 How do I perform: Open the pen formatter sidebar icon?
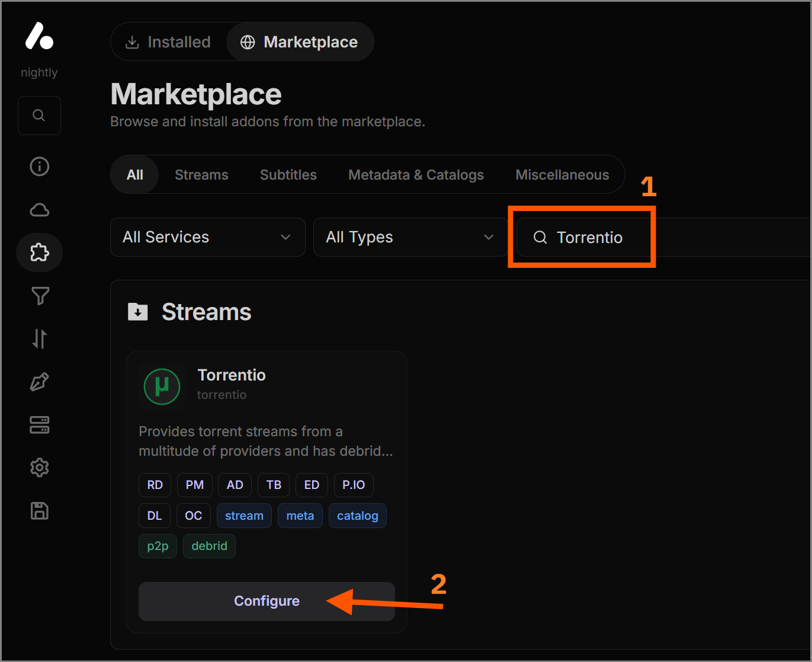(x=40, y=382)
